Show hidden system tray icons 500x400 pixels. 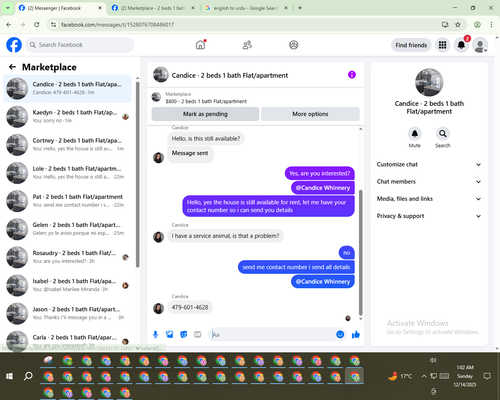coord(424,376)
